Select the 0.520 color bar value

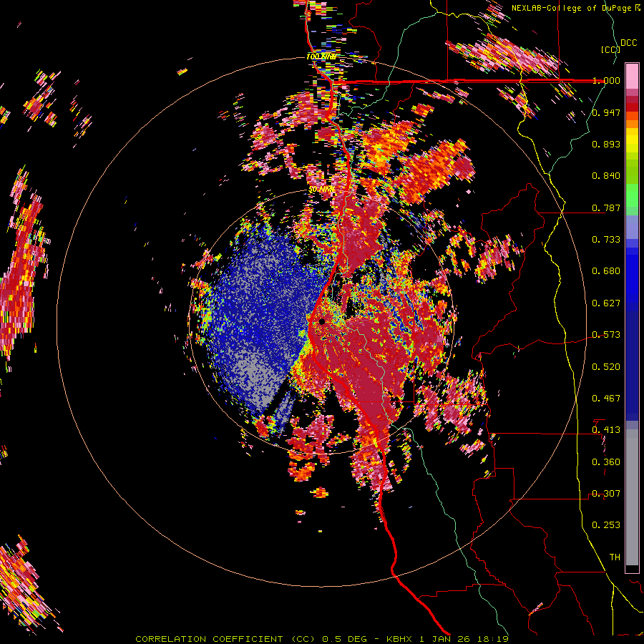606,367
